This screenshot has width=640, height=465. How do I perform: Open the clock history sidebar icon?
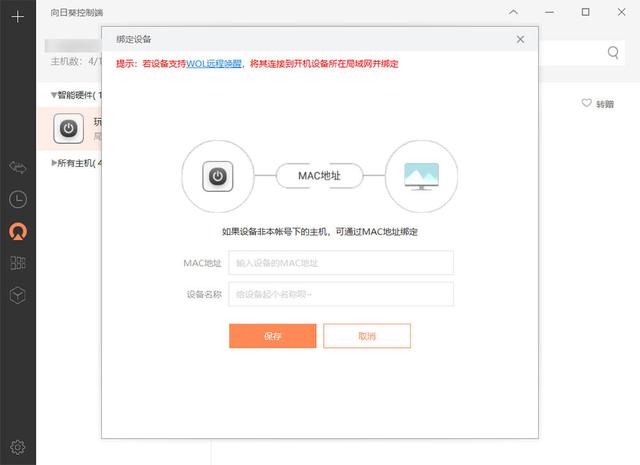18,199
